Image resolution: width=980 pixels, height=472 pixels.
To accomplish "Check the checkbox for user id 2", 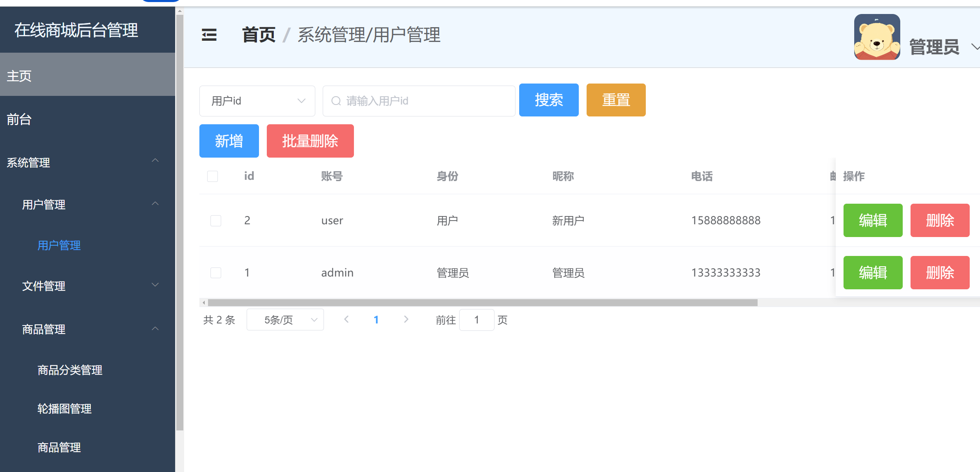I will click(216, 220).
